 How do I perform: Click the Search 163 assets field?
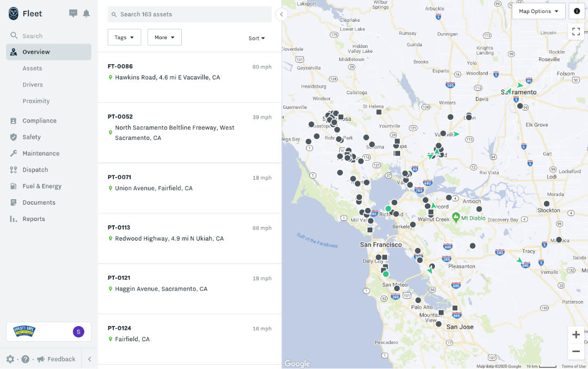point(189,14)
